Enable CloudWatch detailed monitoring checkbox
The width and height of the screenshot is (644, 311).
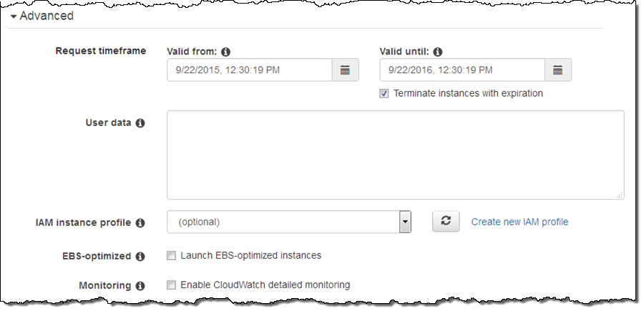pyautogui.click(x=171, y=285)
